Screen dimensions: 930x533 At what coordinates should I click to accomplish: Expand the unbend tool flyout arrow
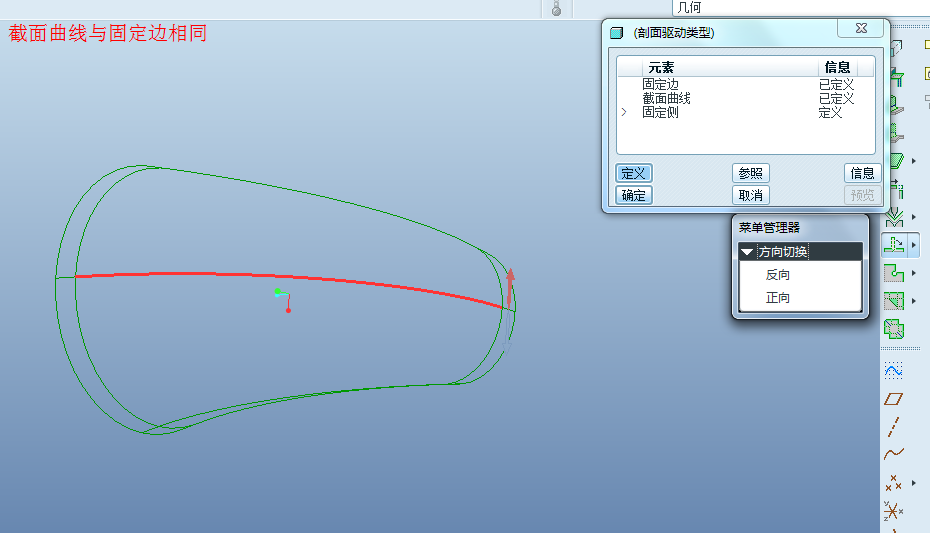click(914, 245)
